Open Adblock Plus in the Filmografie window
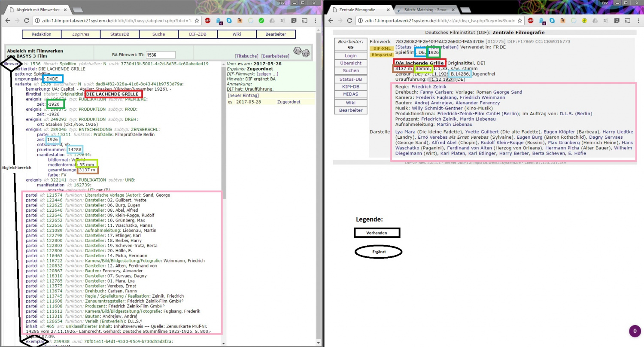This screenshot has height=347, width=644. pyautogui.click(x=531, y=20)
